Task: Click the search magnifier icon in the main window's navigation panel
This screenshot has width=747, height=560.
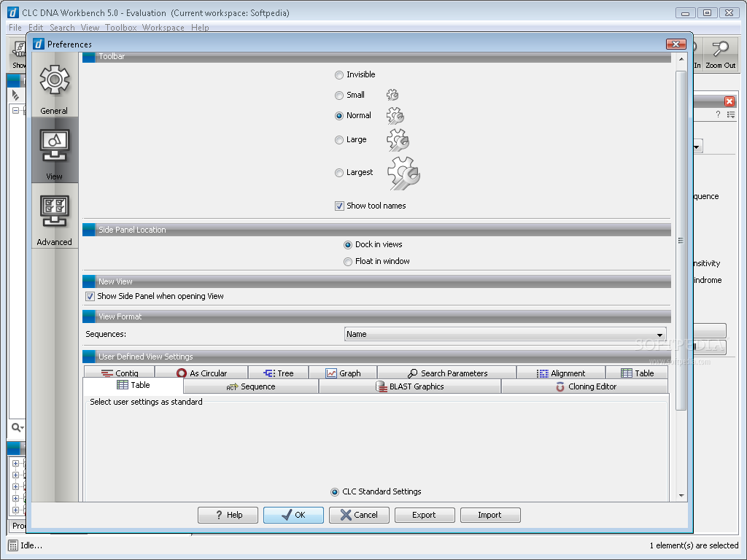Action: [x=18, y=427]
